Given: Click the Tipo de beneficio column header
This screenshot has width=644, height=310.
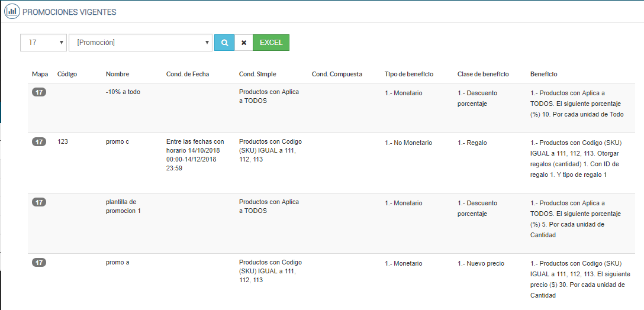Looking at the screenshot, I should click(x=409, y=74).
